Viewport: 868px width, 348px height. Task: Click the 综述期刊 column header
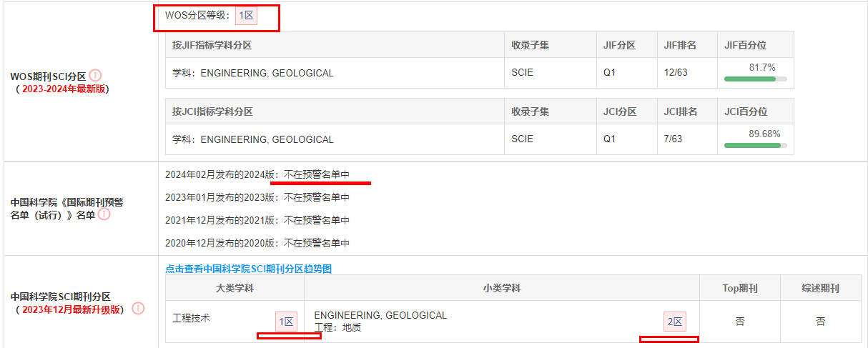820,289
